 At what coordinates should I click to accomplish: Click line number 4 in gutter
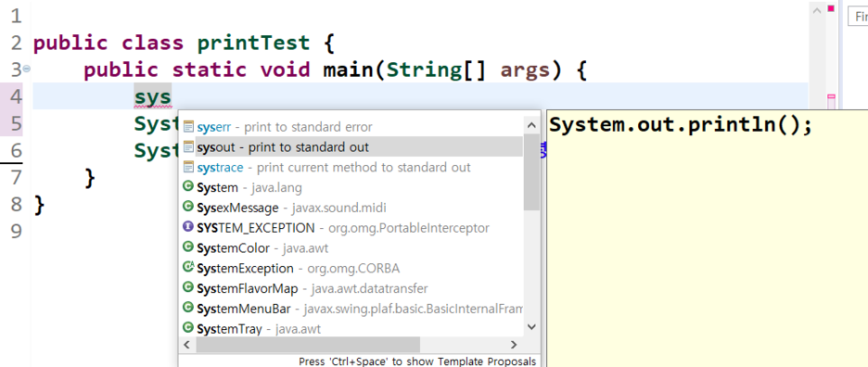[x=16, y=97]
